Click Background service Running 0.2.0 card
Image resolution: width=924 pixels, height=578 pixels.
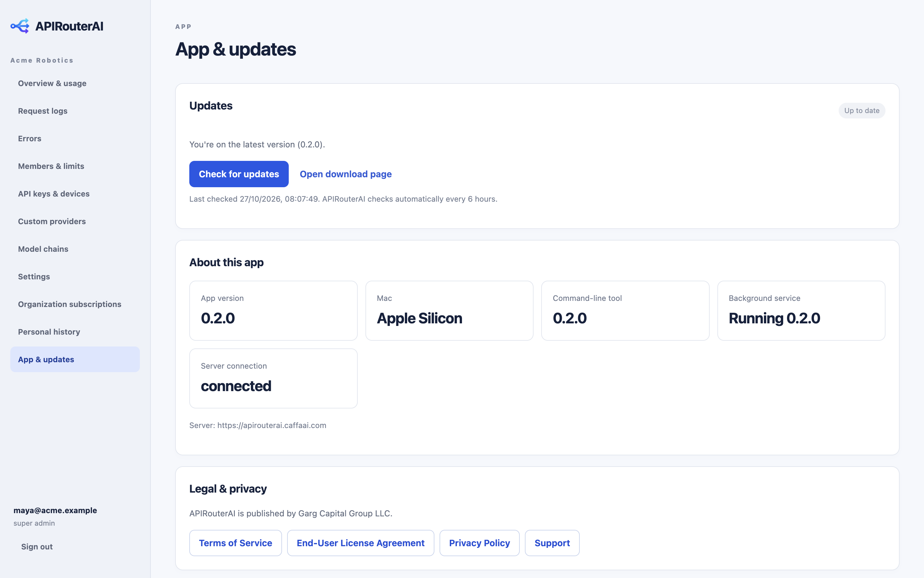click(801, 311)
